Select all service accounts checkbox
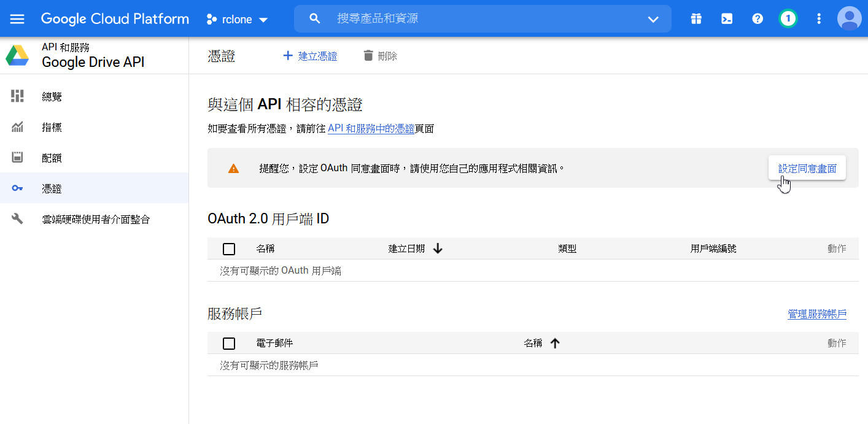Image resolution: width=868 pixels, height=424 pixels. (229, 344)
